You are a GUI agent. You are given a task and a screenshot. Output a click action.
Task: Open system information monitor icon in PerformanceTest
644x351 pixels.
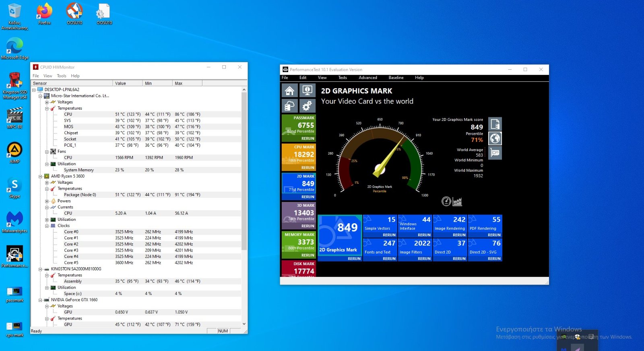pos(307,90)
